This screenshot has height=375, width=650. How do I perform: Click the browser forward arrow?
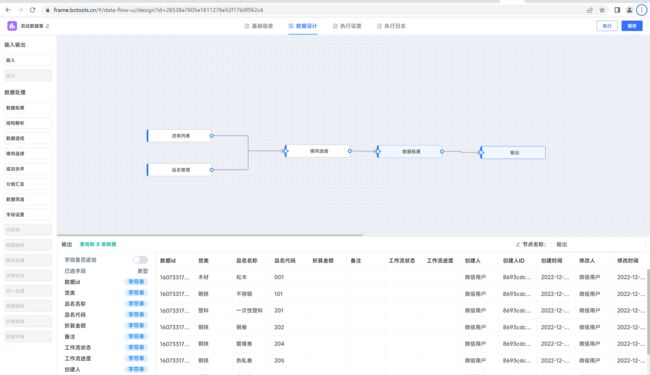[20, 10]
